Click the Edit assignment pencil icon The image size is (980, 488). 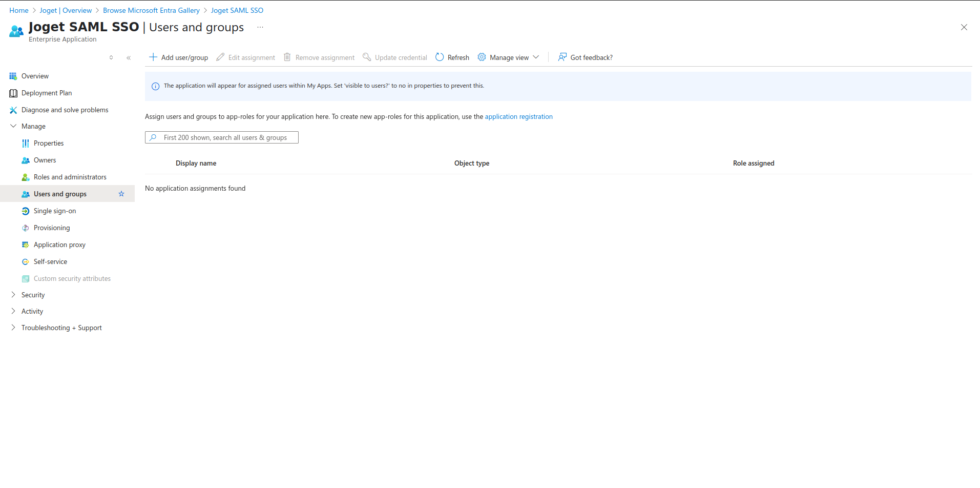pyautogui.click(x=220, y=57)
